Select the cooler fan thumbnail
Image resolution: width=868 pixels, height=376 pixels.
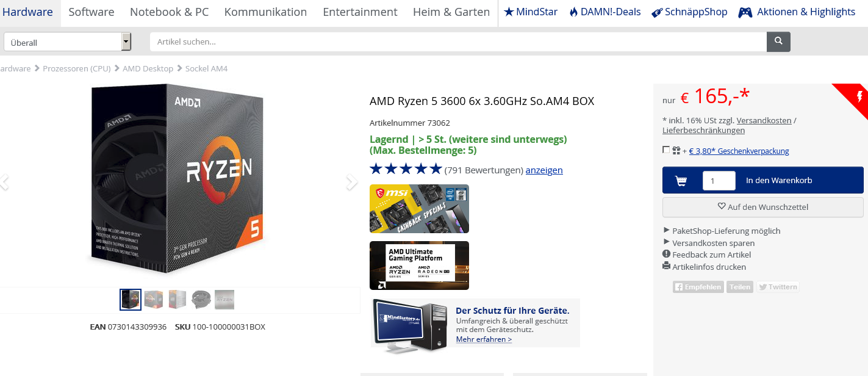pos(201,300)
